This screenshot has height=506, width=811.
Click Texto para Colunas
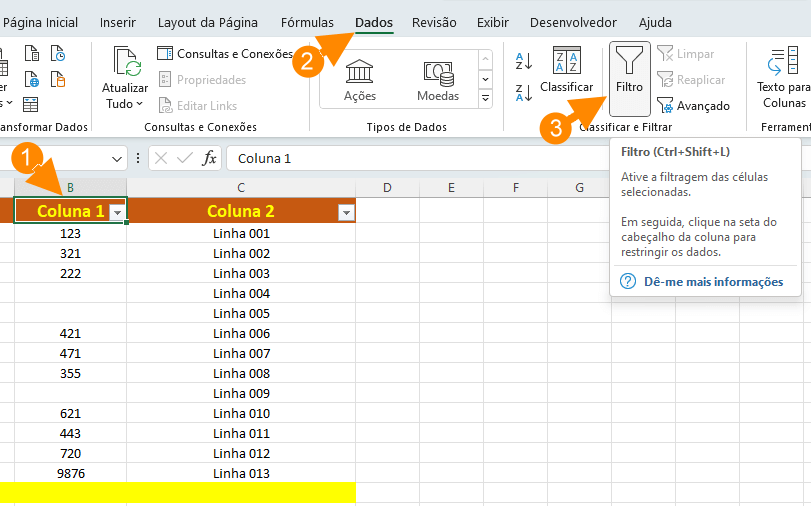point(784,78)
